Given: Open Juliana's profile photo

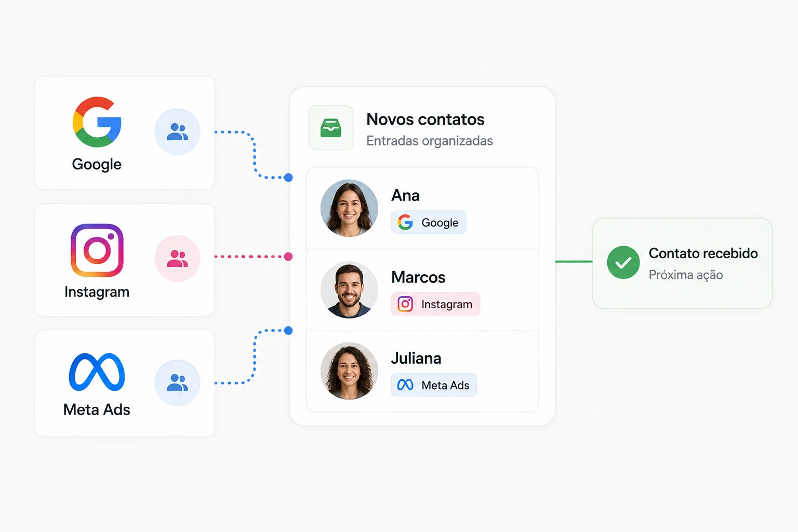Looking at the screenshot, I should pos(349,371).
